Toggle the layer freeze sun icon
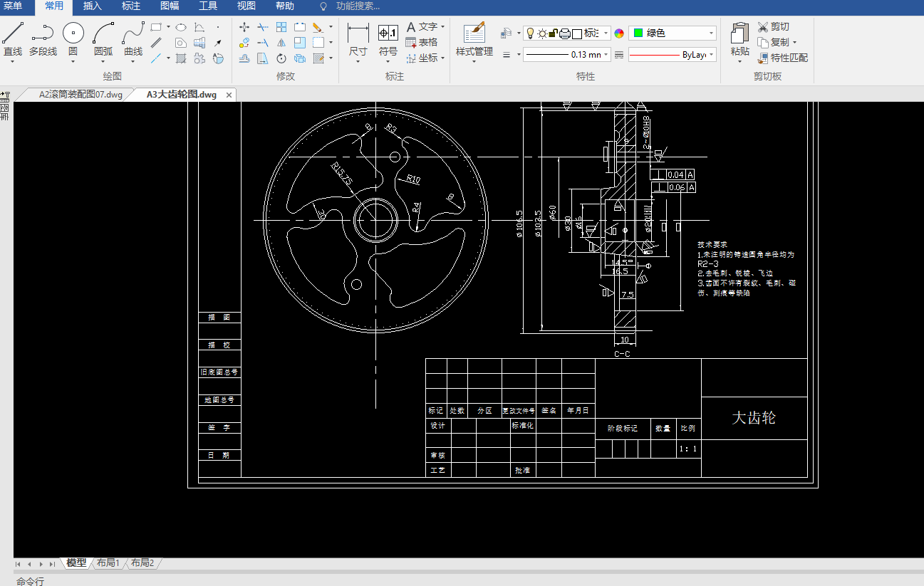The image size is (924, 586). (x=541, y=33)
